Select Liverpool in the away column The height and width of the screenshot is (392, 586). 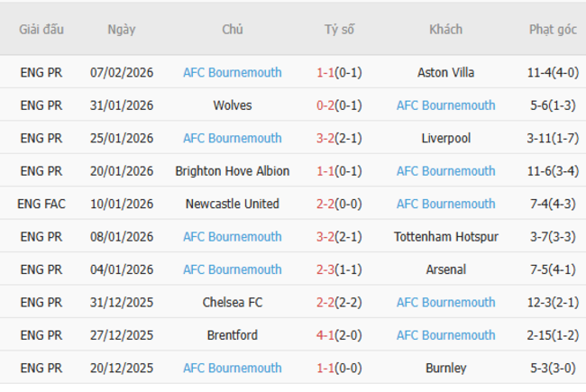[445, 138]
